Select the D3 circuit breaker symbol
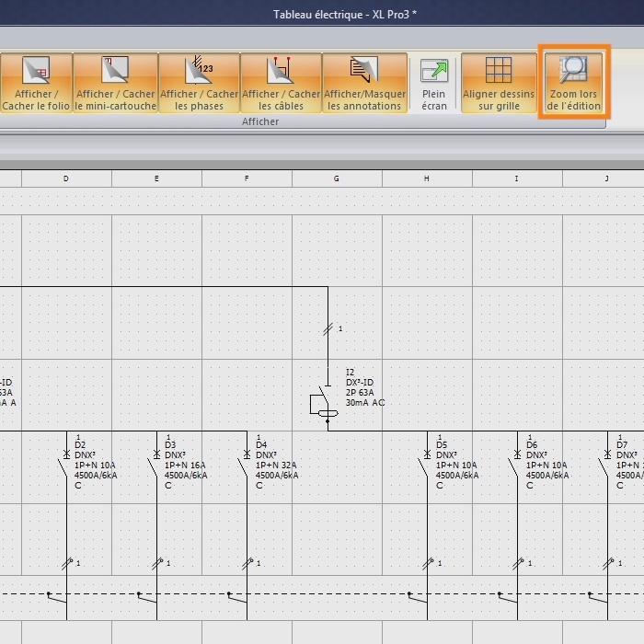This screenshot has width=644, height=644. (154, 464)
